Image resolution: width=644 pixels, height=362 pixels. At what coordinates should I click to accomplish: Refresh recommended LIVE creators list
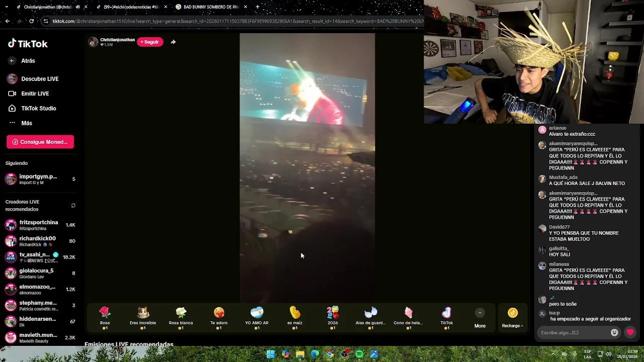click(73, 206)
